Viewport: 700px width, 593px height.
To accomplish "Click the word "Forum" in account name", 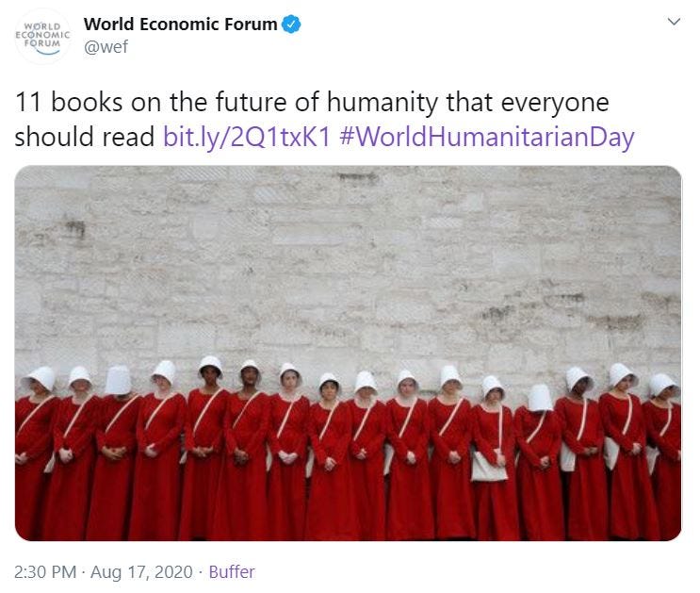I will tap(251, 25).
